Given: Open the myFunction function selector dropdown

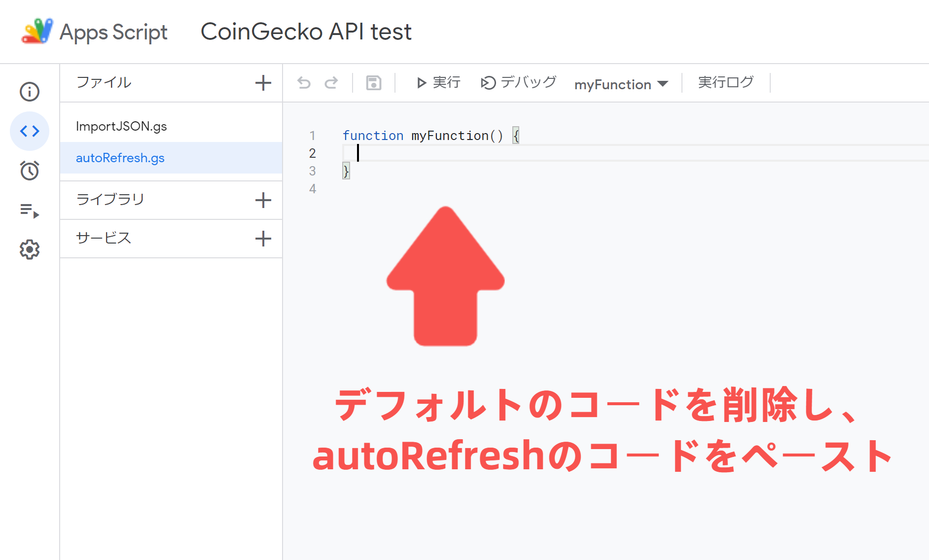Looking at the screenshot, I should coord(621,84).
